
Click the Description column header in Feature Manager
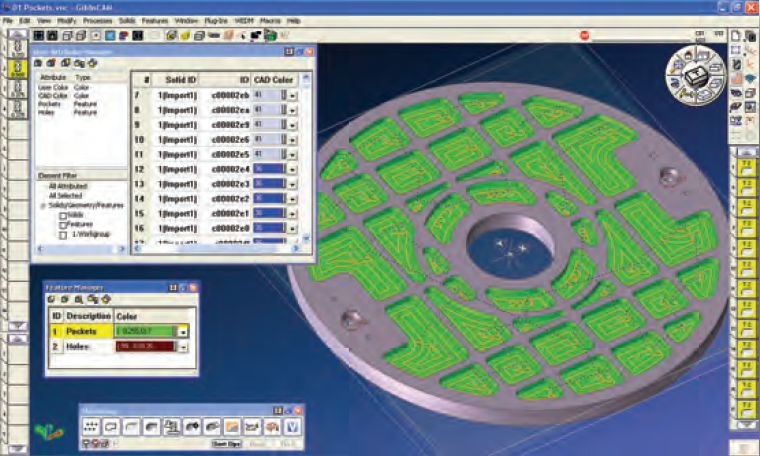click(x=89, y=316)
